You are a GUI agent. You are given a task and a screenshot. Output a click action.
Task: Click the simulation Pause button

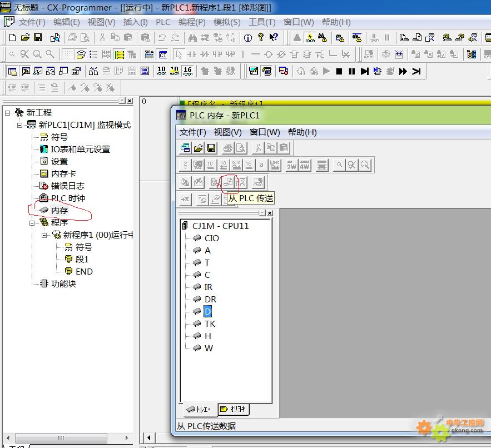click(351, 71)
